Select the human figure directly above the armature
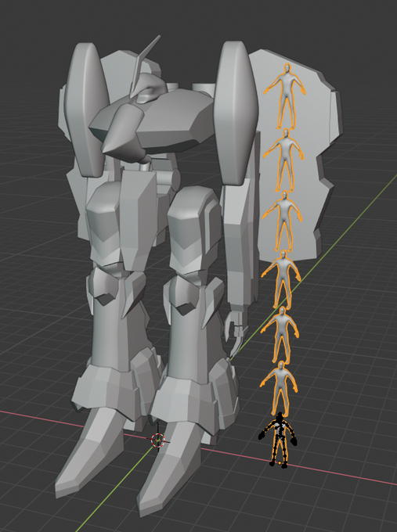Image resolution: width=397 pixels, height=532 pixels. coord(280,389)
